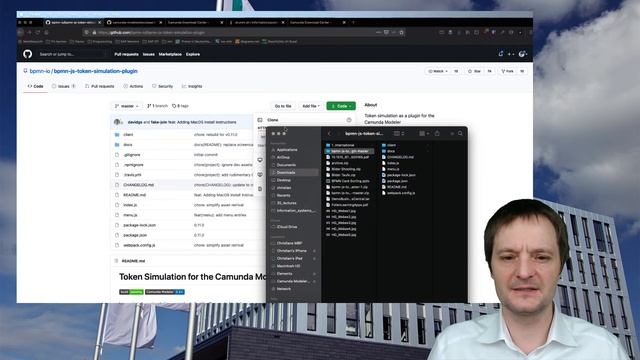This screenshot has width=640, height=360.
Task: Open the master branch dropdown
Action: [127, 106]
